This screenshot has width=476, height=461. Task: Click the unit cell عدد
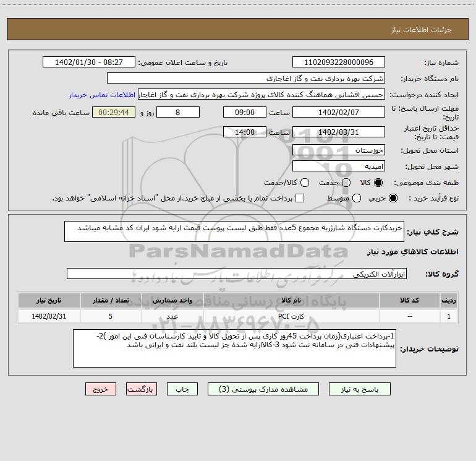coord(172,316)
